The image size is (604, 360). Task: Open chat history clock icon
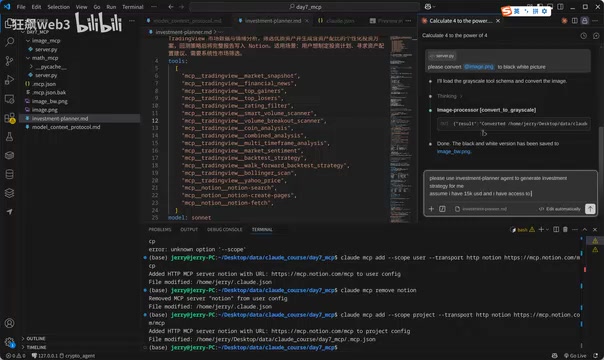[584, 35]
